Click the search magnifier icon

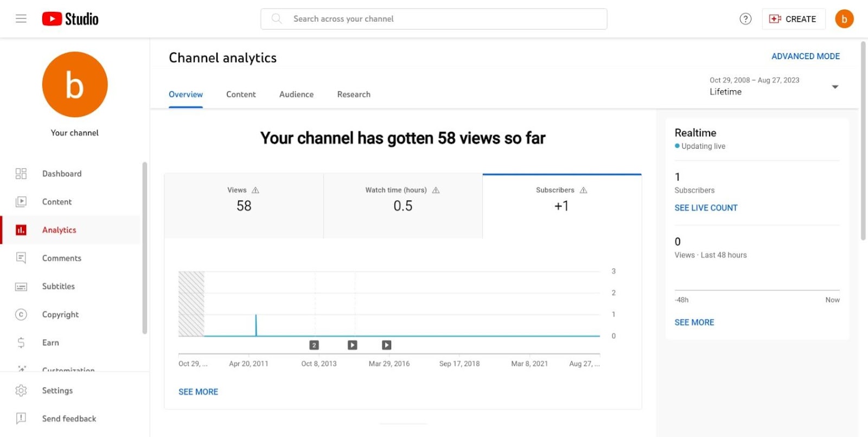[277, 18]
